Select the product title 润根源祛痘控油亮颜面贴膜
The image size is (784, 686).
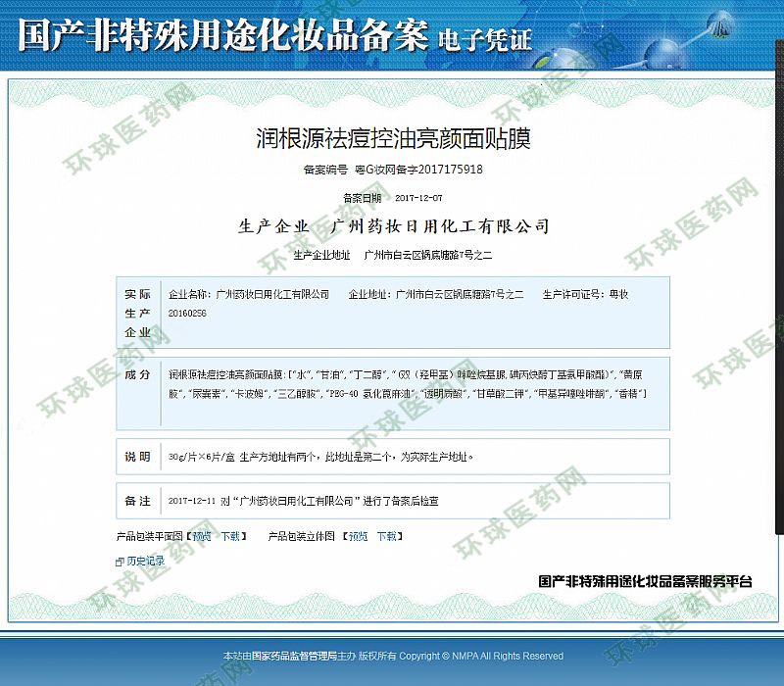click(x=392, y=138)
